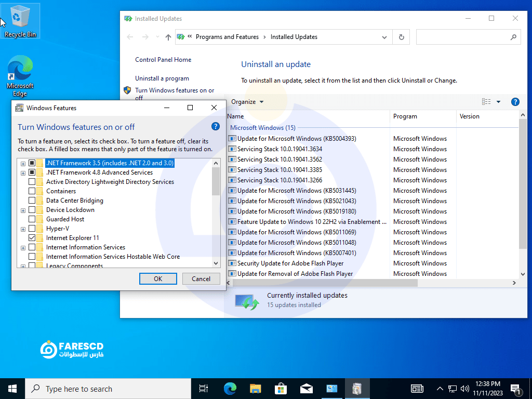
Task: Sort updates by Name column
Action: click(308, 116)
